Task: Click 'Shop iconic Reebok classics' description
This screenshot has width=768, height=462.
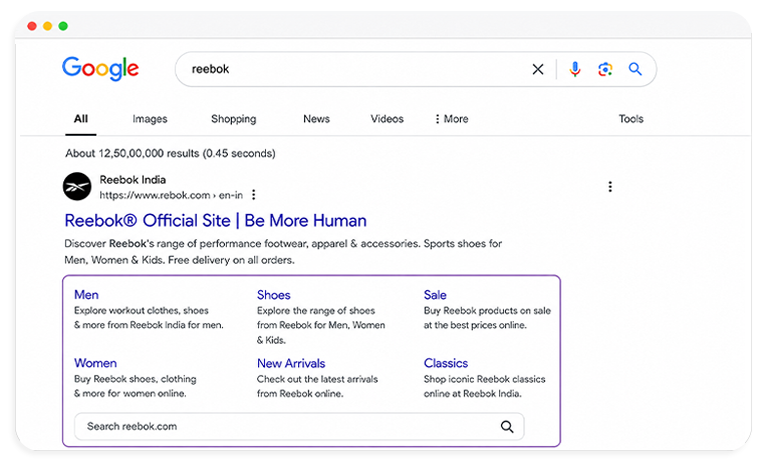Action: pos(484,386)
